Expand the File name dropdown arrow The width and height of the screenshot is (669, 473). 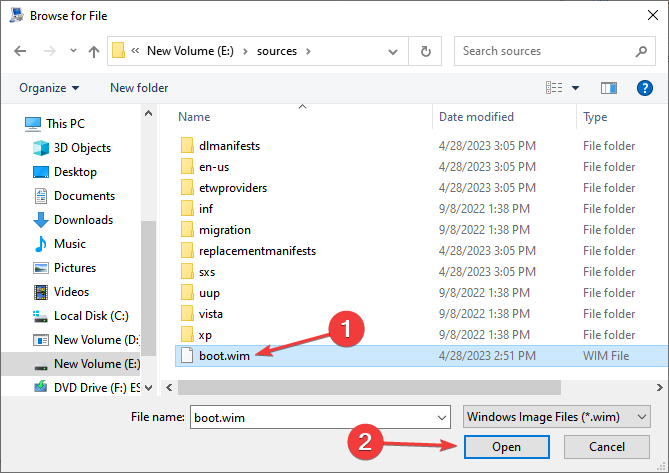(442, 418)
